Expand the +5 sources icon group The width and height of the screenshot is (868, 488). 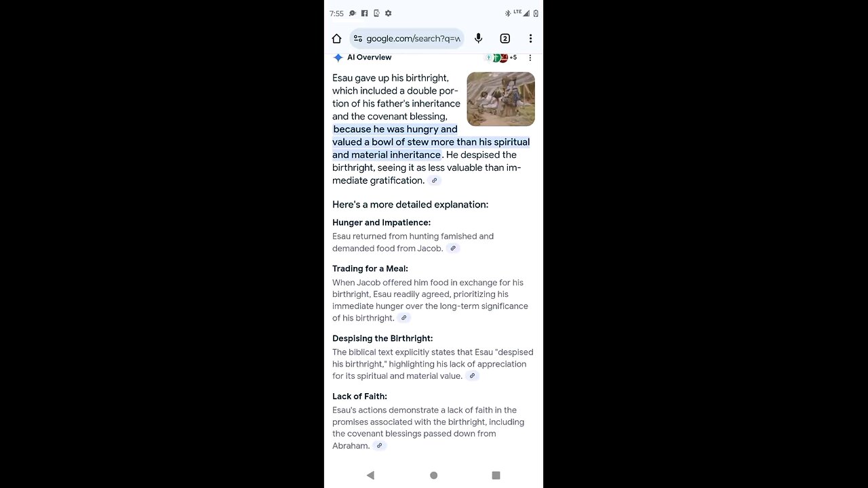pyautogui.click(x=500, y=58)
